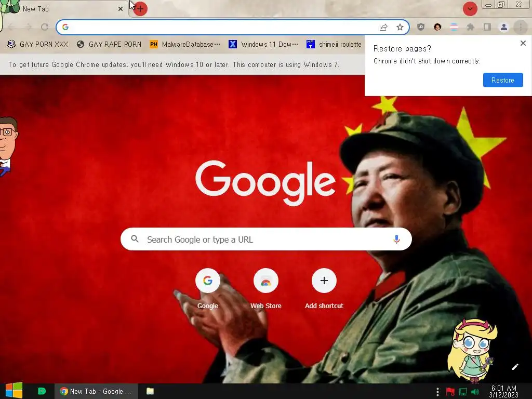Click the forward navigation arrow
532x399 pixels.
pos(28,27)
